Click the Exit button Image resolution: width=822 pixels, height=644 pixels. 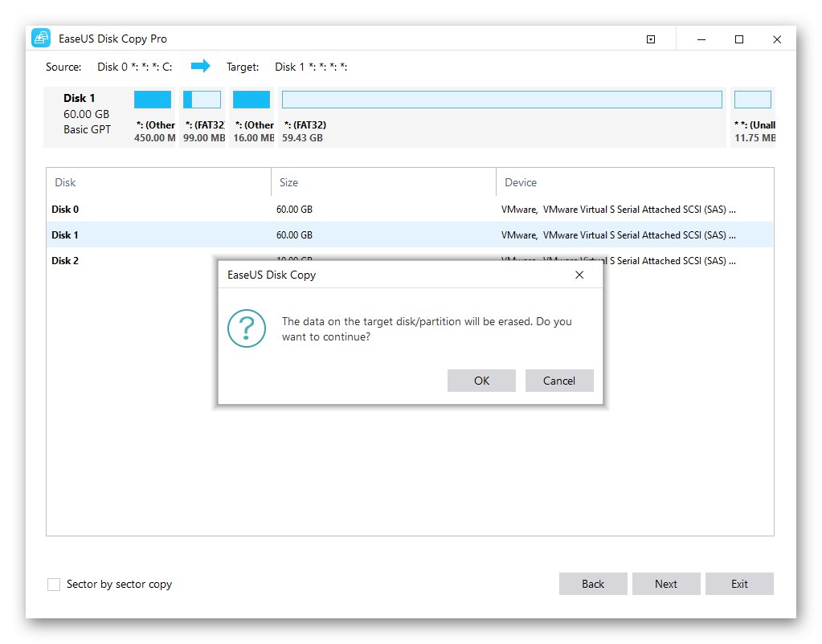(x=739, y=584)
